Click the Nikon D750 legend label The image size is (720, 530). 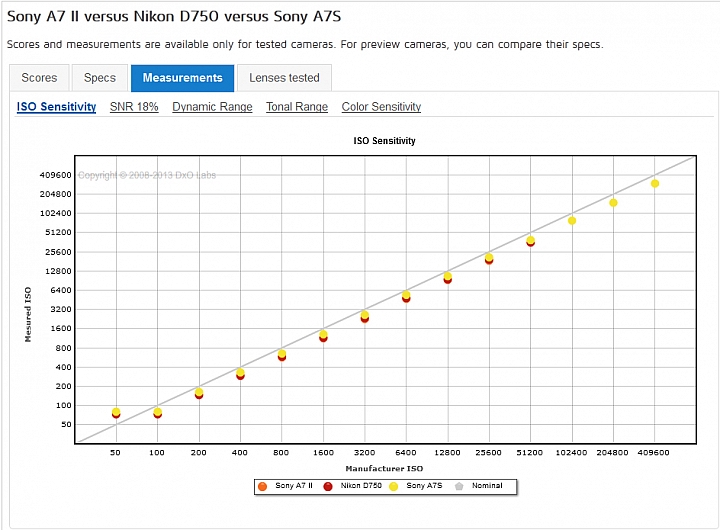click(361, 485)
